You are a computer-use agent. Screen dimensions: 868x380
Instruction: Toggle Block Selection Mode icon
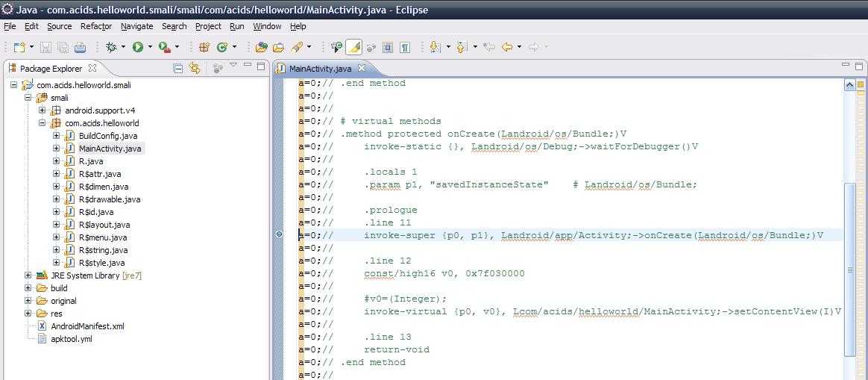(388, 48)
